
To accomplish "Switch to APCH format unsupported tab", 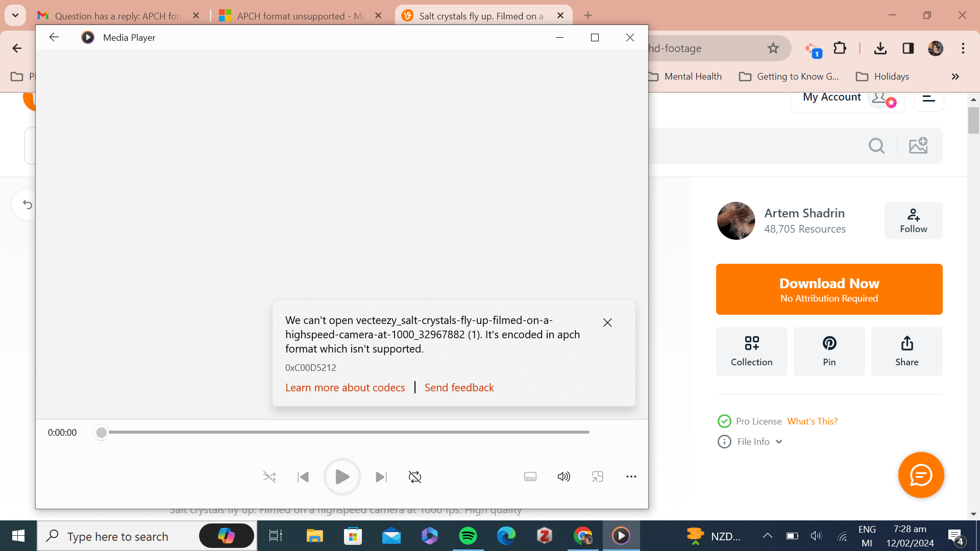I will point(300,16).
